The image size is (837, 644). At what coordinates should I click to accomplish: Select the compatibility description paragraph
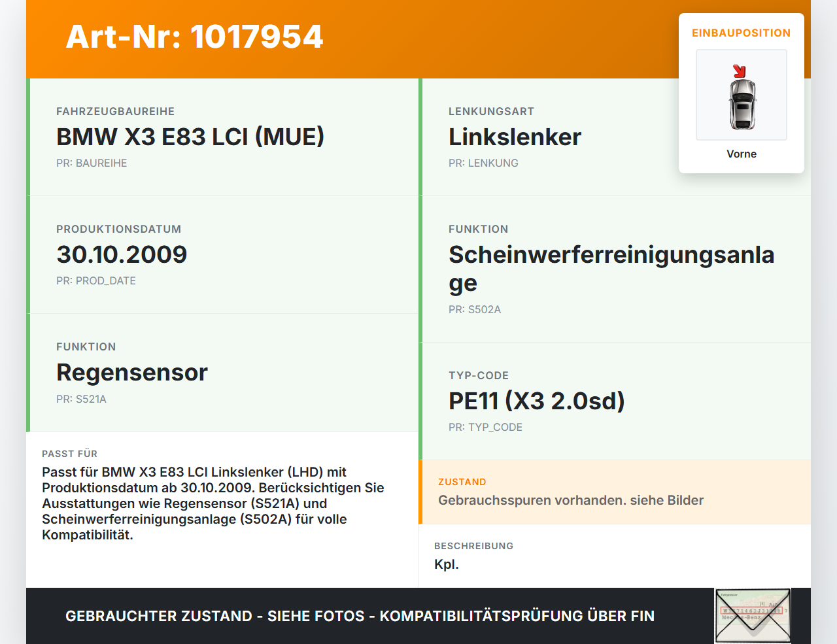click(213, 503)
